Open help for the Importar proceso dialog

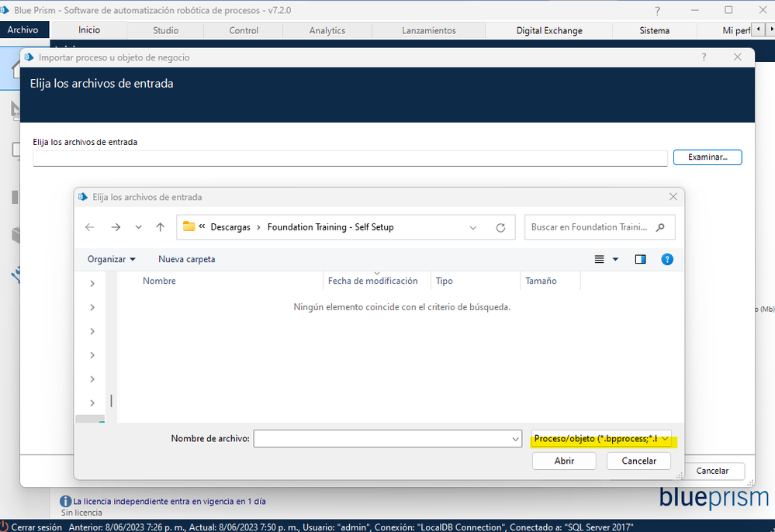[704, 57]
